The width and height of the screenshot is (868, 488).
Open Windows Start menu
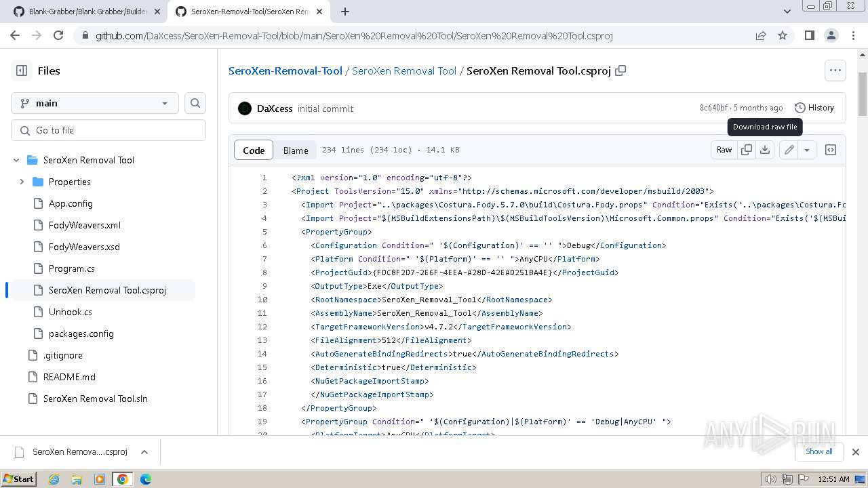click(18, 479)
